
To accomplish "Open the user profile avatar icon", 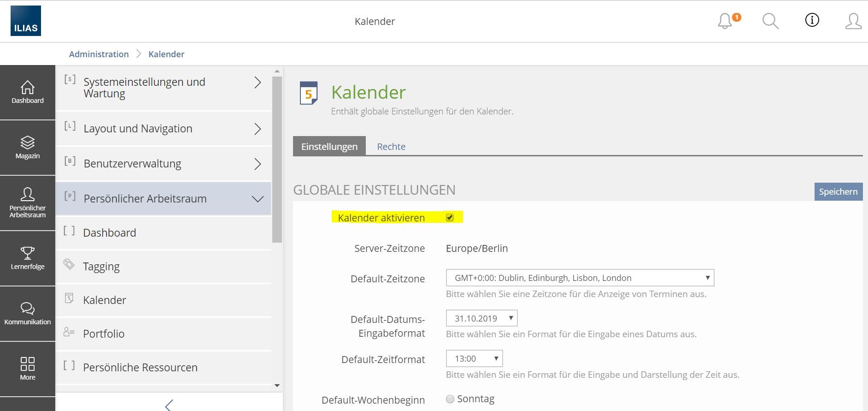I will (853, 21).
